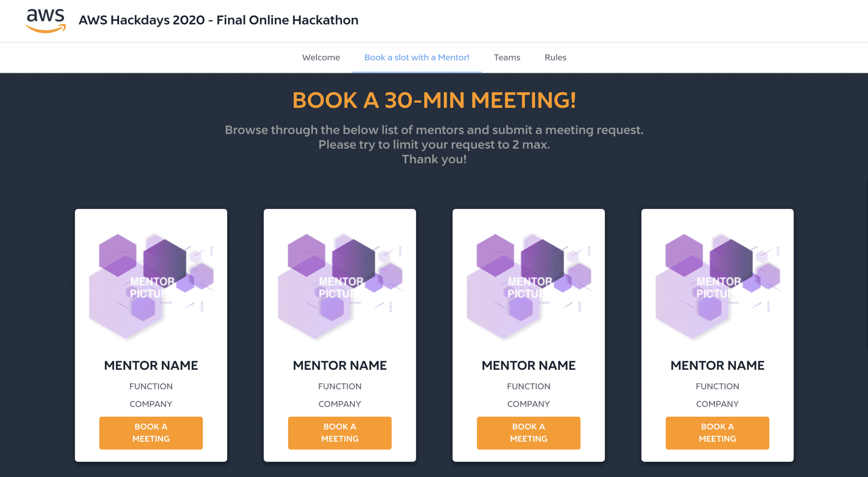
Task: Click COMPANY text on the first mentor card
Action: click(x=151, y=404)
